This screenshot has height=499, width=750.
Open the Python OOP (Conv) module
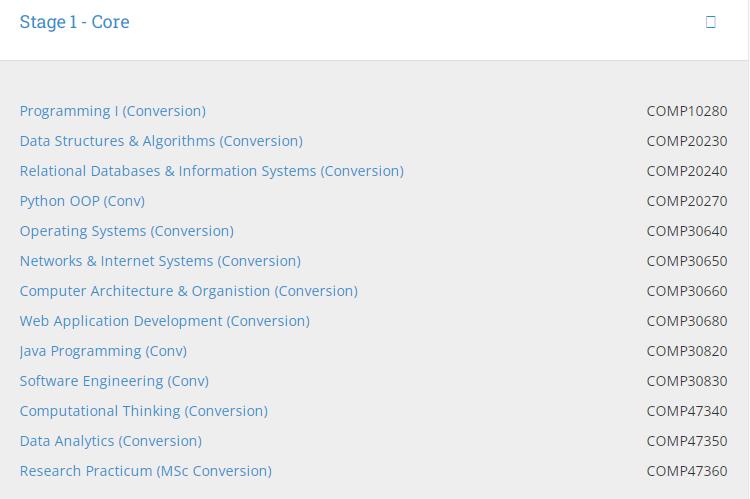click(82, 201)
